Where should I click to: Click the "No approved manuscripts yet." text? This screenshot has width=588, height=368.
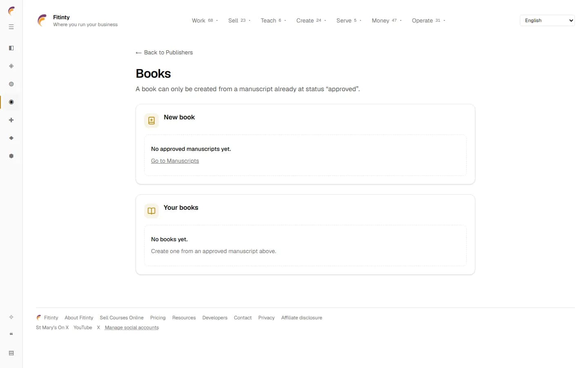coord(191,149)
